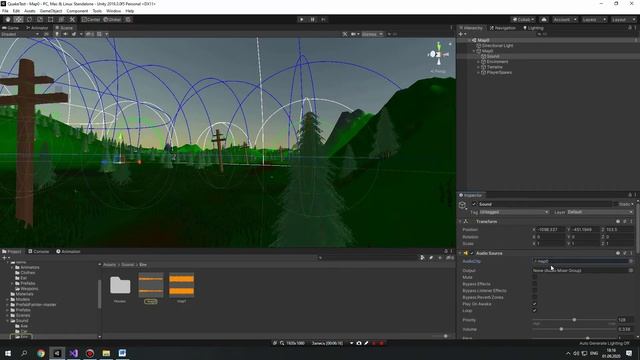This screenshot has height=360, width=640.
Task: Switch to the Game tab
Action: coord(11,28)
